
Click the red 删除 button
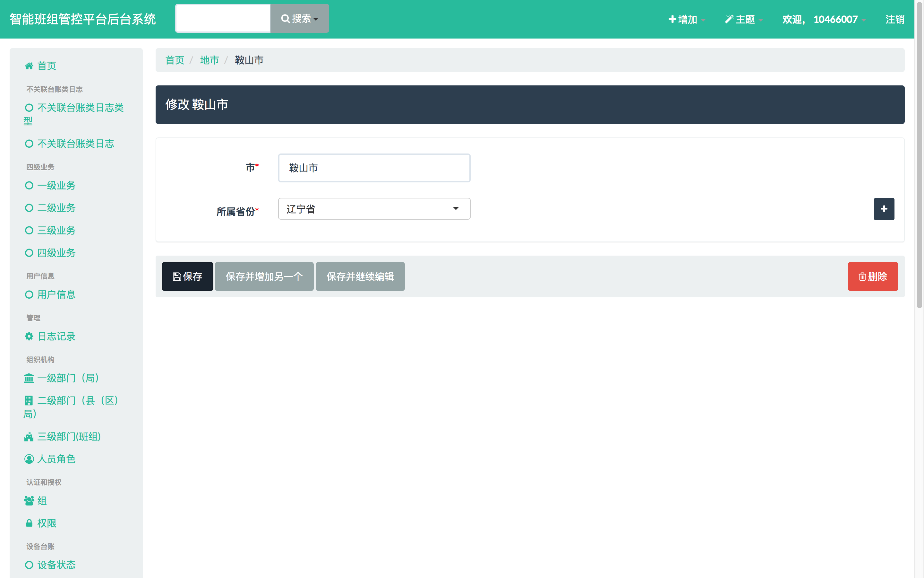[873, 276]
